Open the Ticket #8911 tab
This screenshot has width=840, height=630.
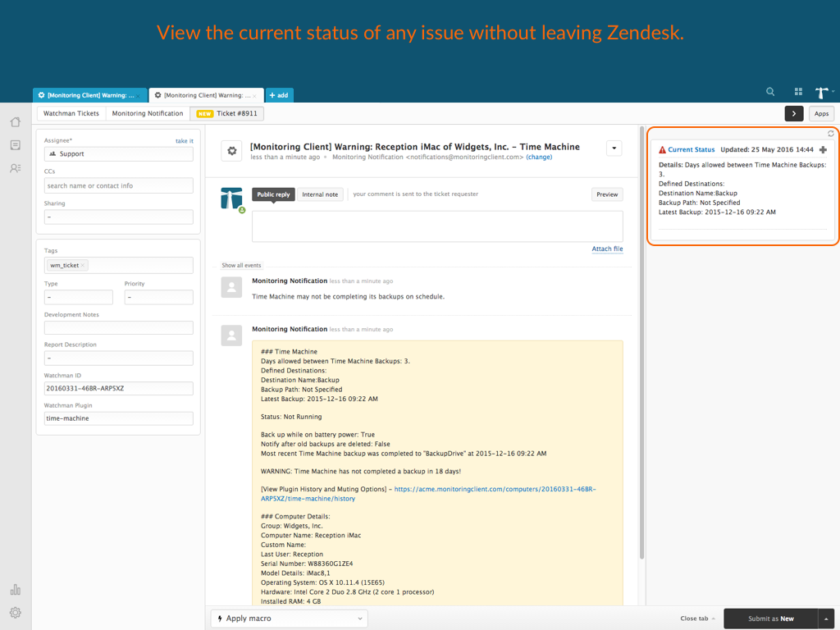(x=227, y=113)
